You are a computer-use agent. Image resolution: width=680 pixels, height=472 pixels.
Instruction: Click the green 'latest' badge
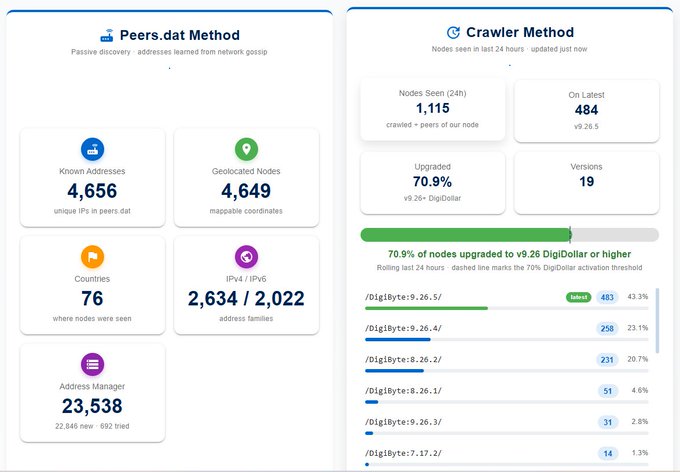click(x=579, y=297)
